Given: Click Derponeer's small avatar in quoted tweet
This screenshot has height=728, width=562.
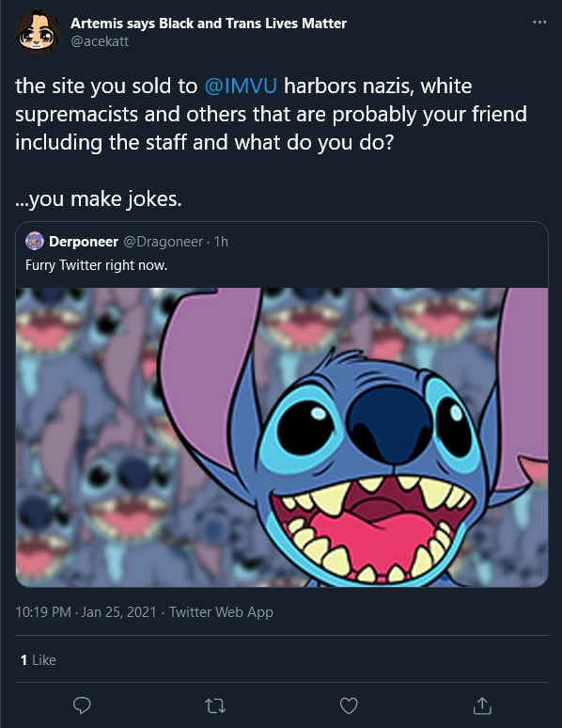Looking at the screenshot, I should [x=35, y=242].
